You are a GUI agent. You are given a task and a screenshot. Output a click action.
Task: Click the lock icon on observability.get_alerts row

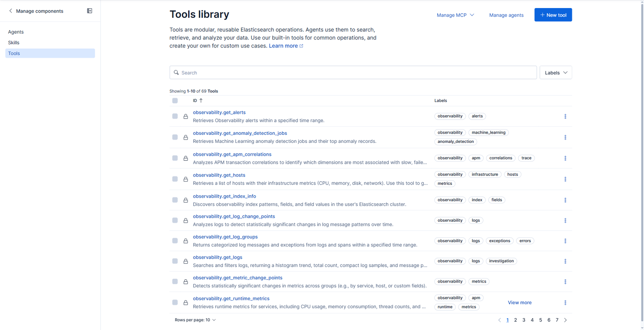pos(186,116)
